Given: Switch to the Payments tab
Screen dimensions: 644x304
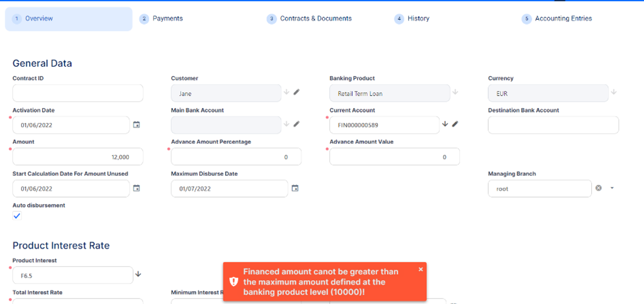Looking at the screenshot, I should click(167, 18).
